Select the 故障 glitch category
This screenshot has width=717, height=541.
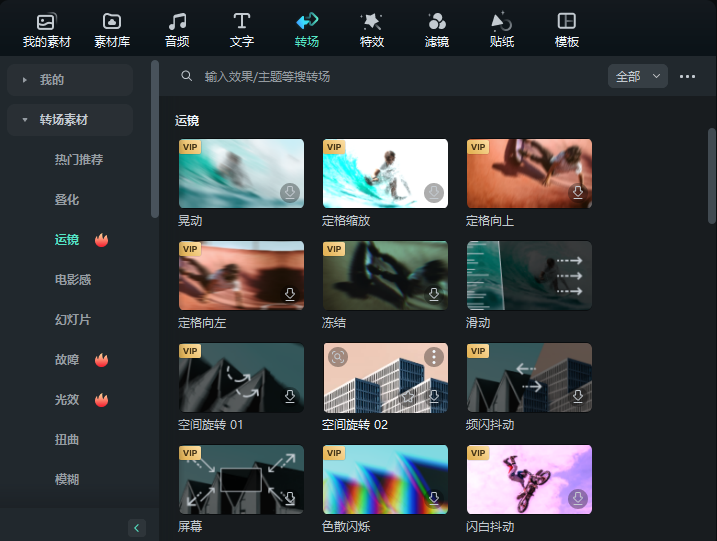coord(67,360)
